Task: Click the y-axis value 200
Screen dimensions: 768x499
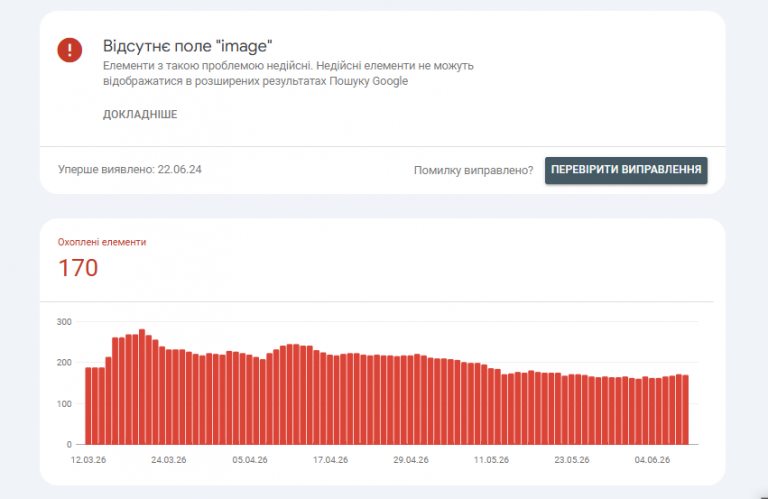Action: pyautogui.click(x=64, y=362)
